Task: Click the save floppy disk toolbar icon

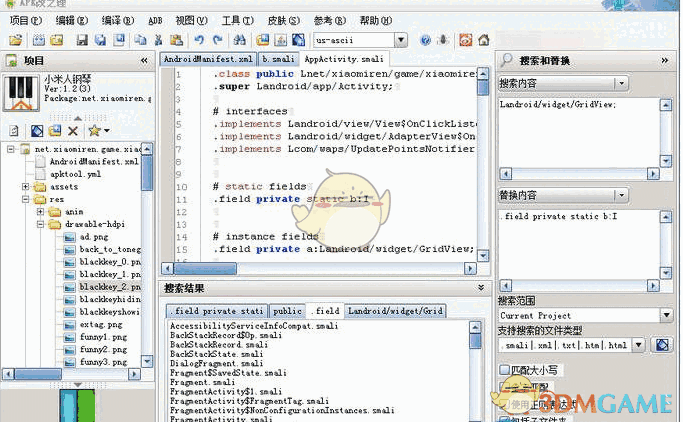Action: coord(82,40)
